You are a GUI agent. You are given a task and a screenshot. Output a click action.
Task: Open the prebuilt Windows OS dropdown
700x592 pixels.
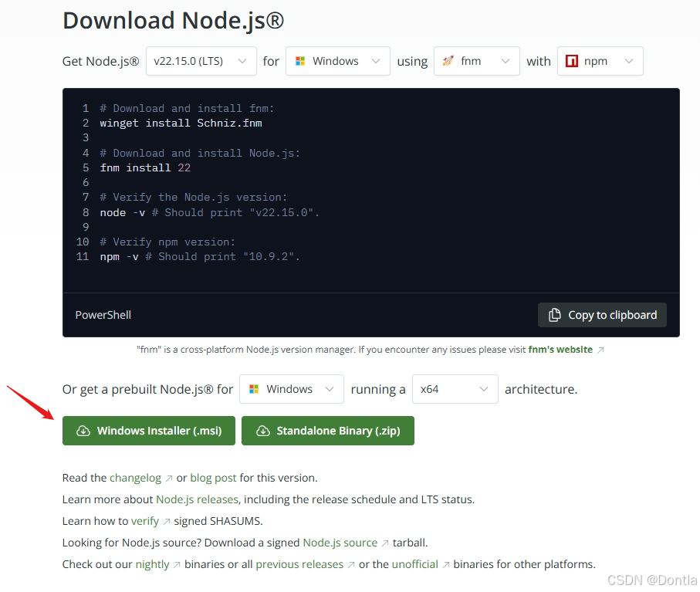click(292, 389)
